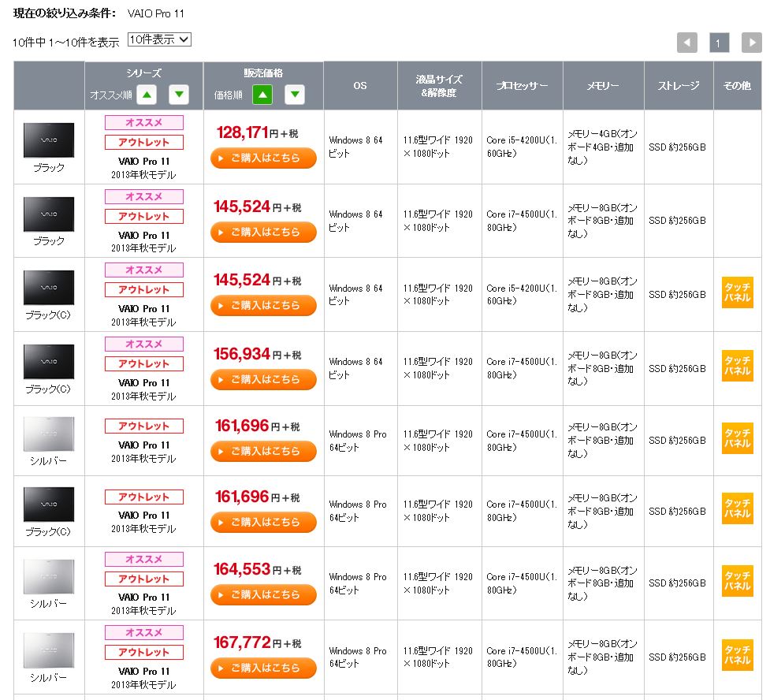Click purchase button for 164,553円 model
The image size is (770, 700).
[263, 594]
